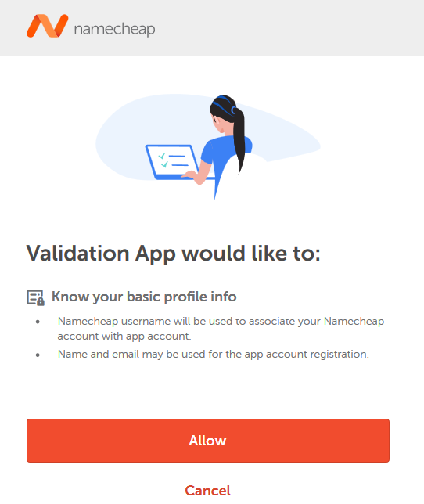Click the red Allow button
Viewport: 424px width, 504px height.
[208, 441]
